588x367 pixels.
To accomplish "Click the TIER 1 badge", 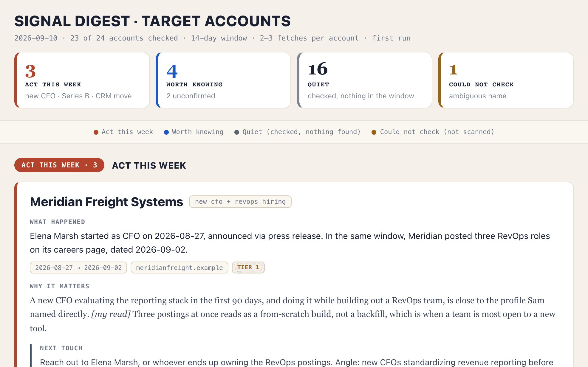I will click(x=248, y=267).
